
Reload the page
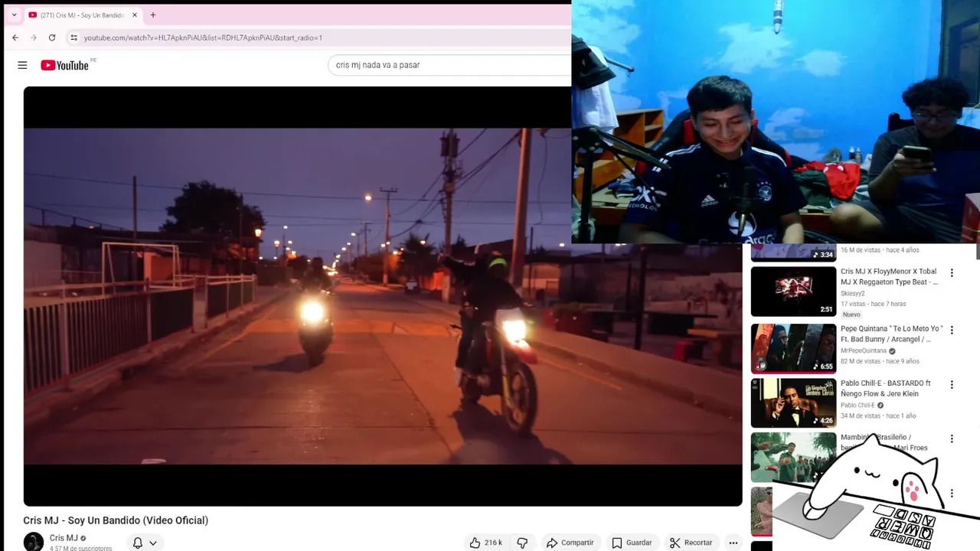[x=52, y=37]
